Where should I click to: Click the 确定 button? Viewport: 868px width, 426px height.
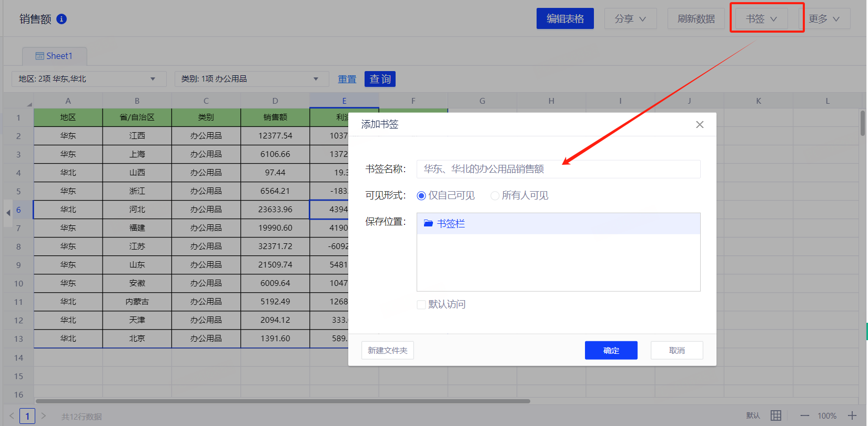(611, 351)
